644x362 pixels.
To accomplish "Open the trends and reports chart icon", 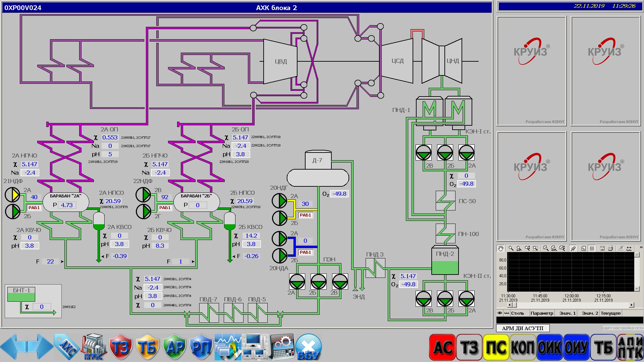I will pos(228,347).
